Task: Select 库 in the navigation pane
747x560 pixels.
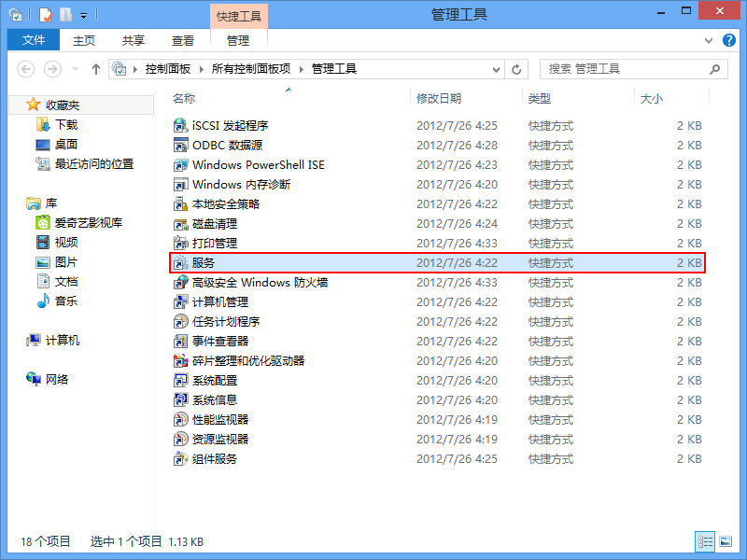Action: tap(51, 203)
